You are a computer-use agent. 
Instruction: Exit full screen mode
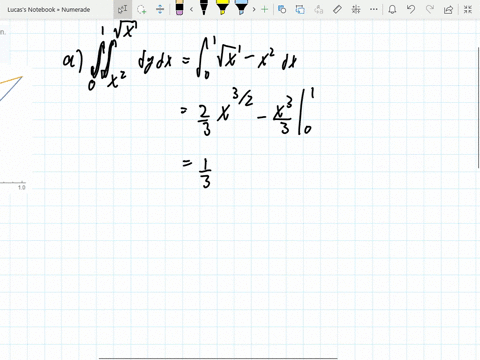point(468,9)
